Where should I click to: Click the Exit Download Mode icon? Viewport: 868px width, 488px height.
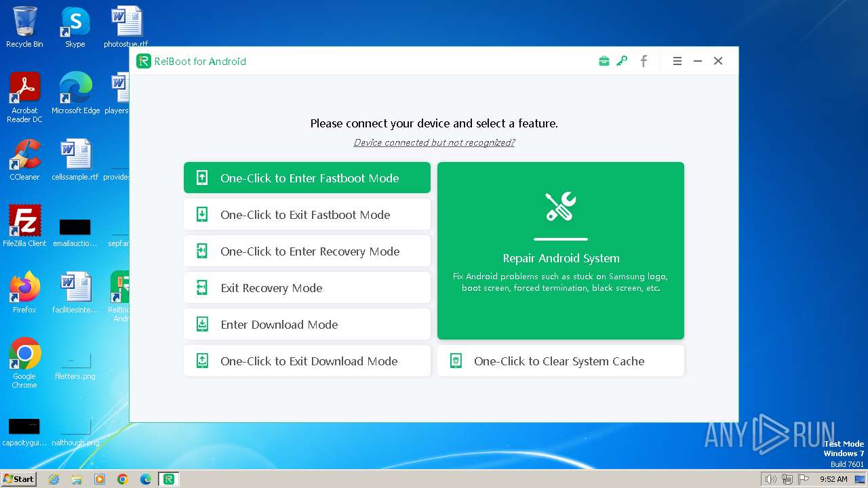pyautogui.click(x=202, y=361)
